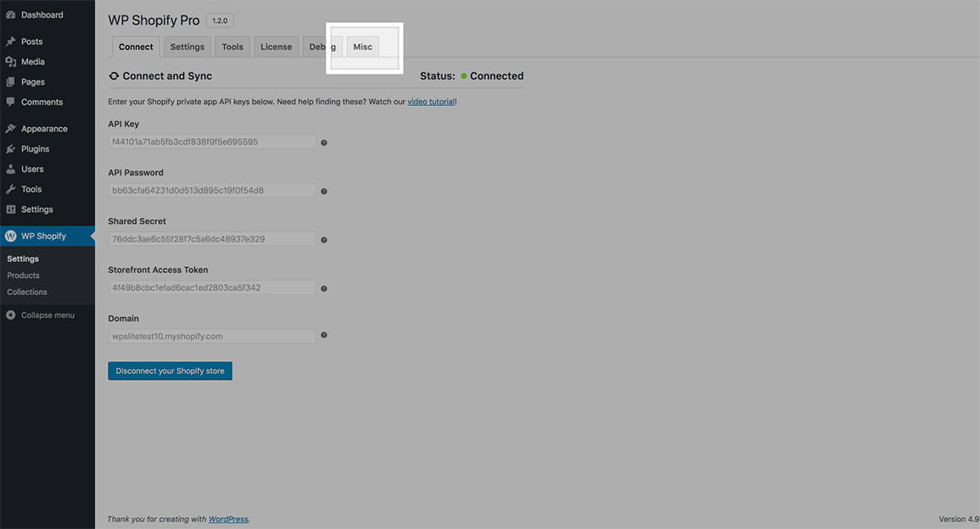Click help icon beside Shared Secret field
The height and width of the screenshot is (529, 980).
[x=324, y=240]
